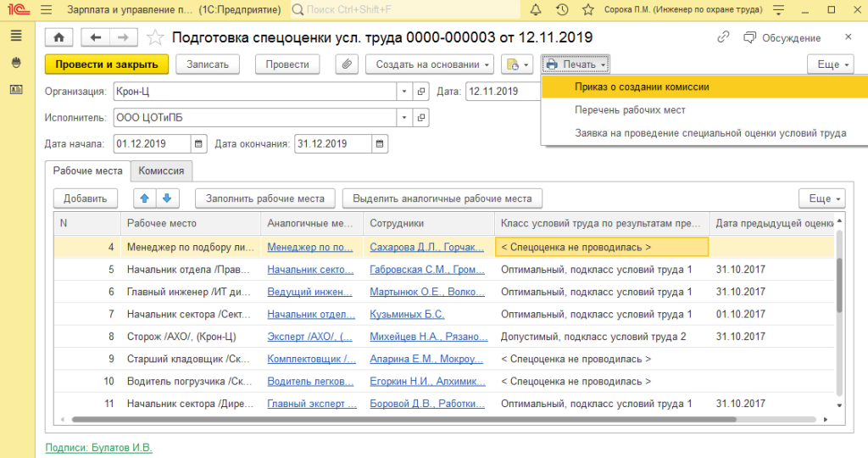Open history clock icon in title bar
Screen dimensions: 868x458
pos(562,10)
